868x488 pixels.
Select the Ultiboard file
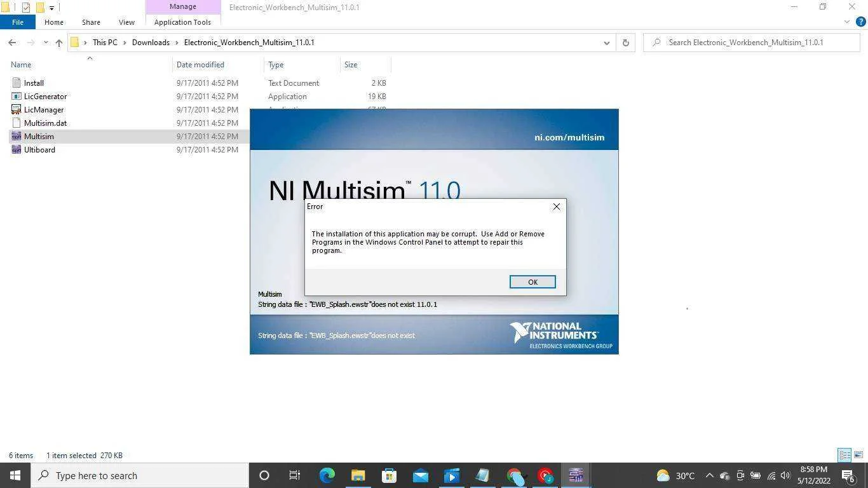(39, 150)
